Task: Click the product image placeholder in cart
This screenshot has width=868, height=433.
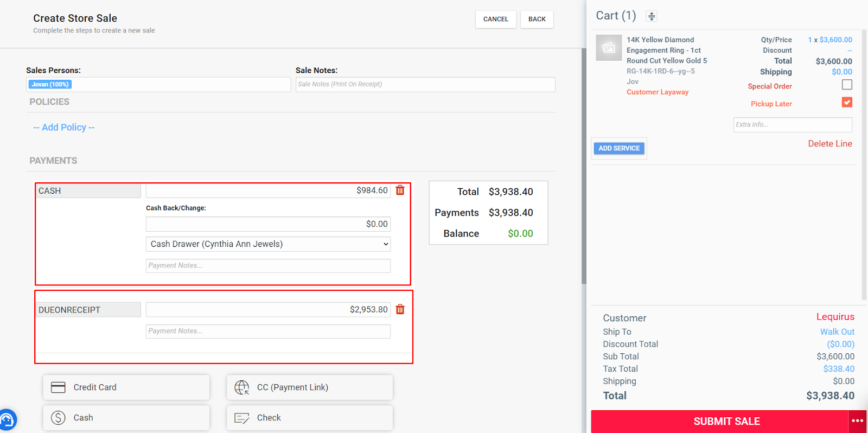Action: (609, 48)
